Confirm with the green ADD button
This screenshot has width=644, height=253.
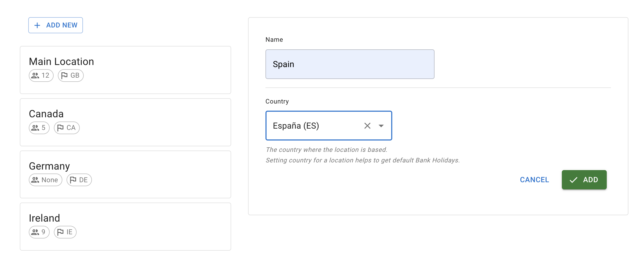[x=584, y=180]
